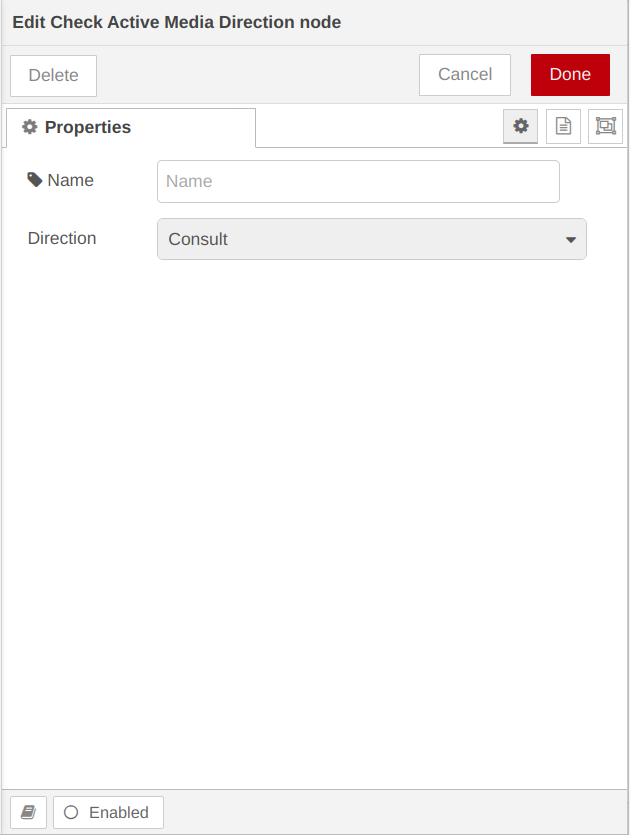Screen dimensions: 630x835
Task: Open the node properties gear icon
Action: point(520,126)
